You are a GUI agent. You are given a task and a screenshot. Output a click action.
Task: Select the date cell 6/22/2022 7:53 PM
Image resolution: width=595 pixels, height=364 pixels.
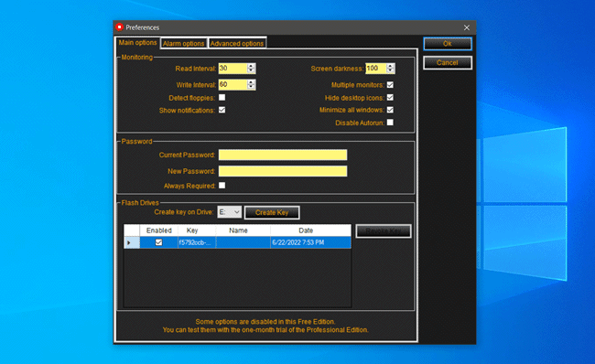point(310,242)
